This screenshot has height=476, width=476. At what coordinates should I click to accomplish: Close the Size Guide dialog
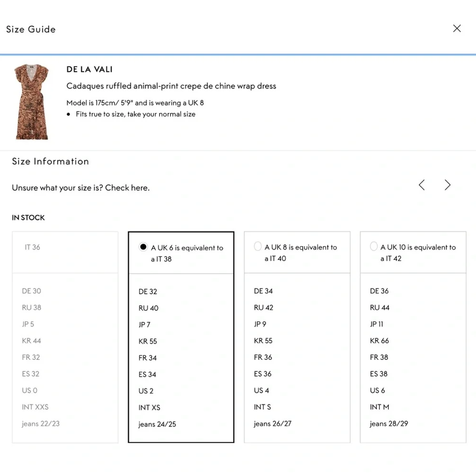456,29
